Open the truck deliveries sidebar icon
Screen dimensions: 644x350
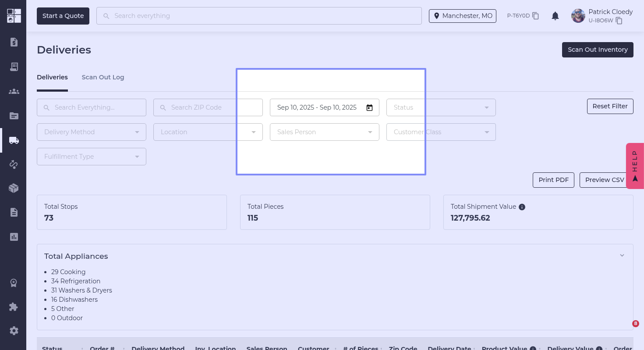click(14, 140)
